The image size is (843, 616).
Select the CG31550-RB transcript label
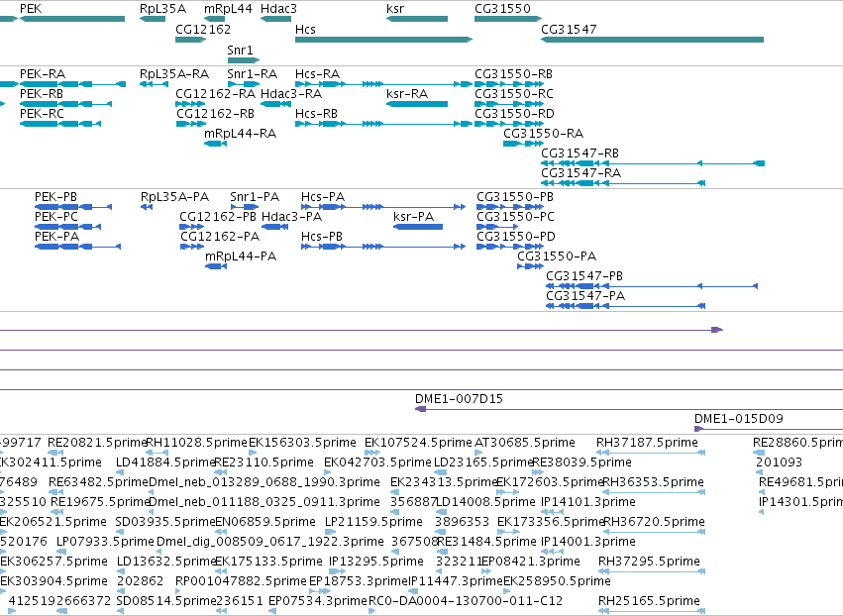513,73
